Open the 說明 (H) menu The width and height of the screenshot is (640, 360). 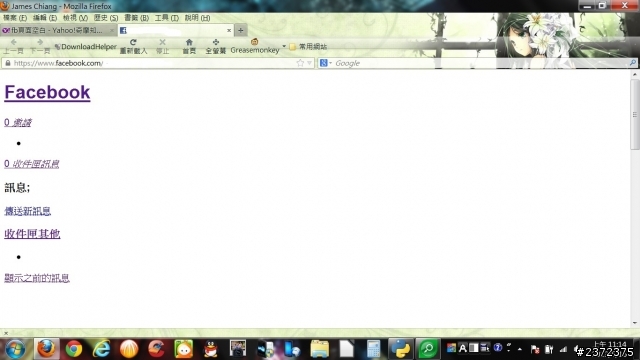point(197,18)
